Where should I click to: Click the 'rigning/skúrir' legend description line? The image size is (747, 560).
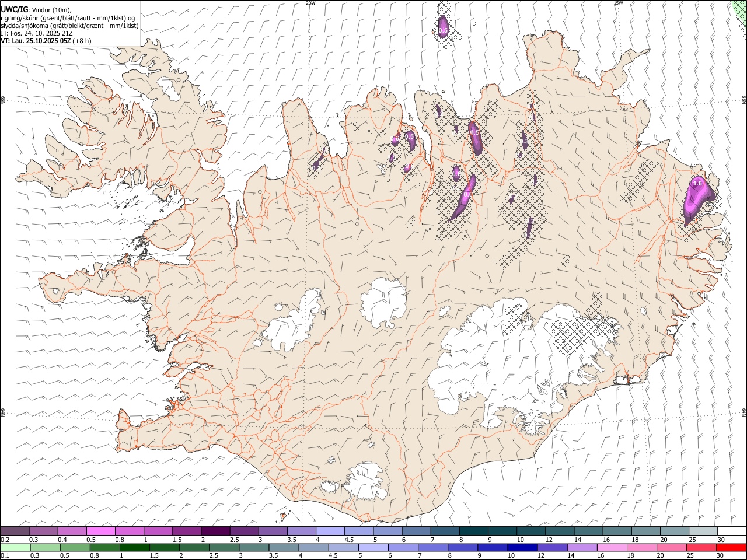click(x=68, y=17)
